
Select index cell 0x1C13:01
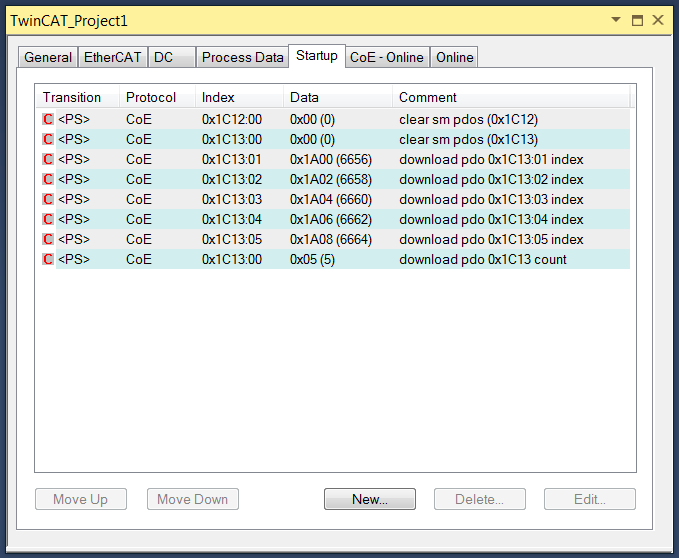point(232,159)
